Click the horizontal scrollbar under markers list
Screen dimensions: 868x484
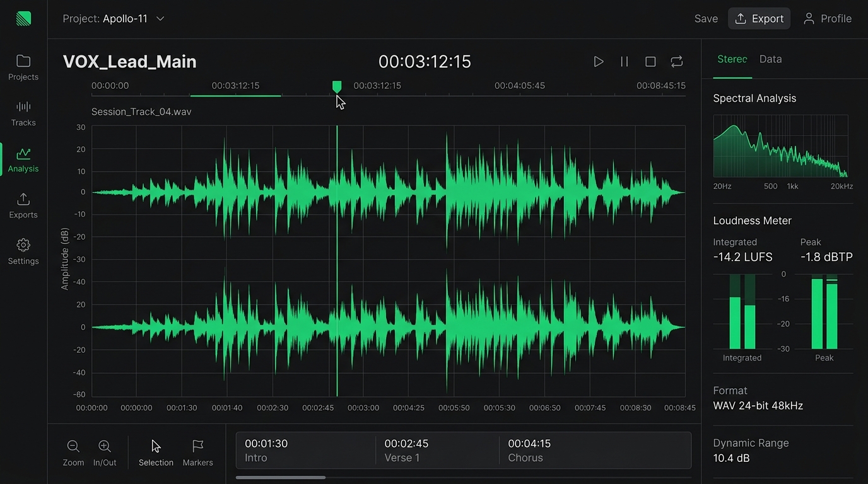[281, 478]
